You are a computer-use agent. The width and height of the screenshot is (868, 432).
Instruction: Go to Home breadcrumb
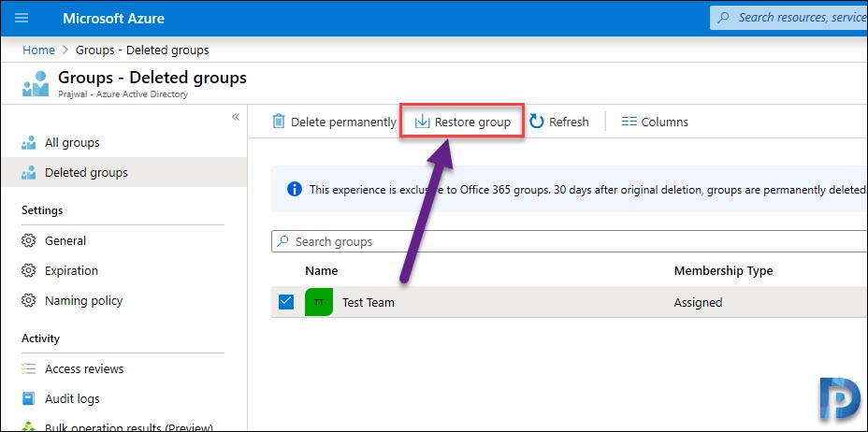pyautogui.click(x=38, y=50)
